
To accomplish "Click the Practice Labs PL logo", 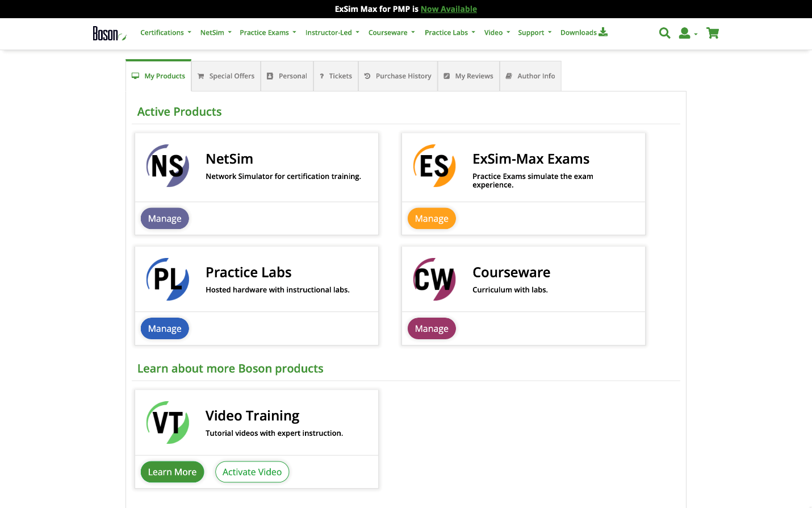I will point(168,279).
